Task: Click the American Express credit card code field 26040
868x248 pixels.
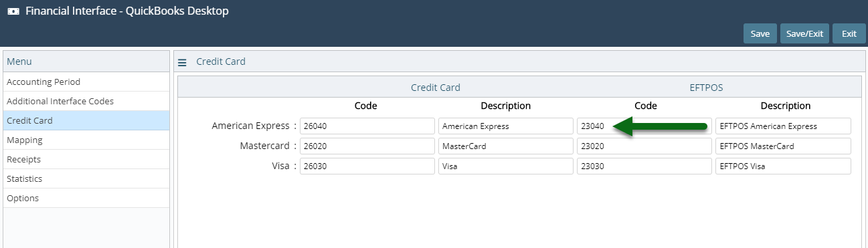Action: click(367, 126)
